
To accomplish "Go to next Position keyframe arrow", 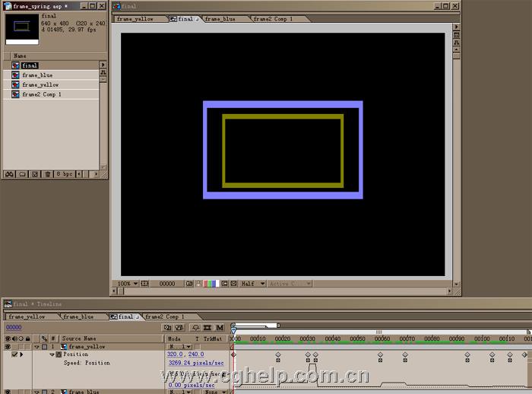I will [x=22, y=354].
